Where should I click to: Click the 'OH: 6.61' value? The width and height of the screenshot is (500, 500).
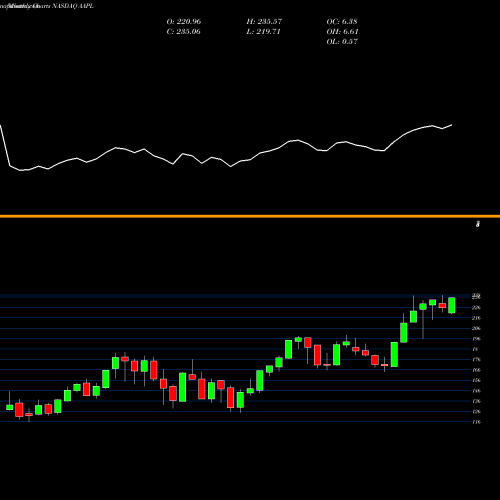pyautogui.click(x=342, y=31)
